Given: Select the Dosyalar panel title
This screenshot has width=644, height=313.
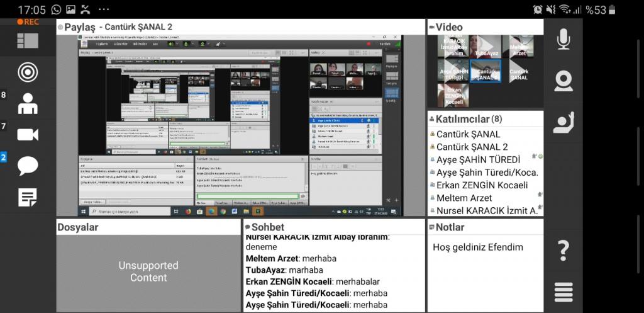Looking at the screenshot, I should click(78, 227).
